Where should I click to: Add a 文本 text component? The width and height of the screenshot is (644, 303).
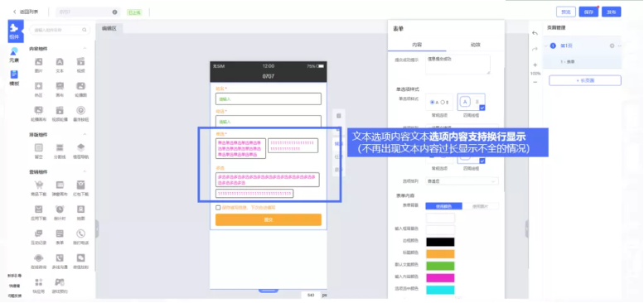point(60,65)
